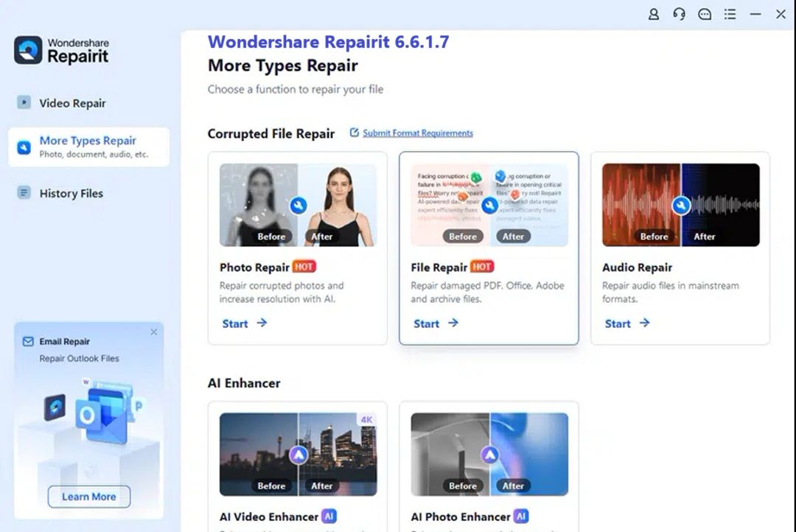Image resolution: width=796 pixels, height=532 pixels.
Task: Click the arrow next to File Repair Start
Action: [453, 323]
